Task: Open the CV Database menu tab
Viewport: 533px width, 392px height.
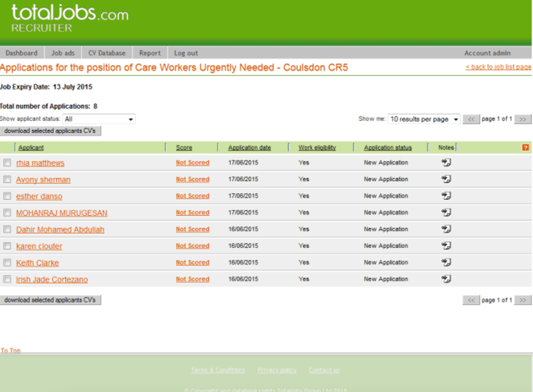Action: (x=107, y=53)
